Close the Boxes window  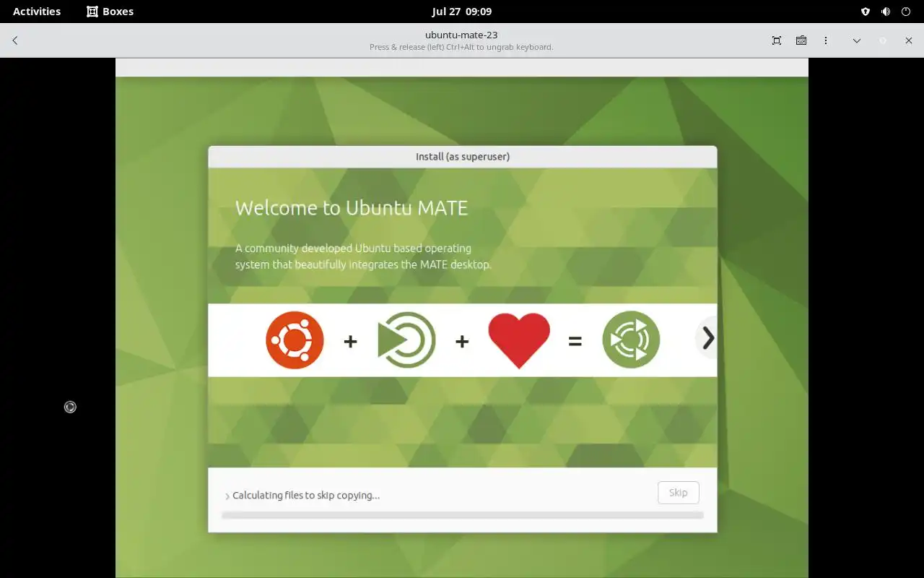click(x=909, y=40)
